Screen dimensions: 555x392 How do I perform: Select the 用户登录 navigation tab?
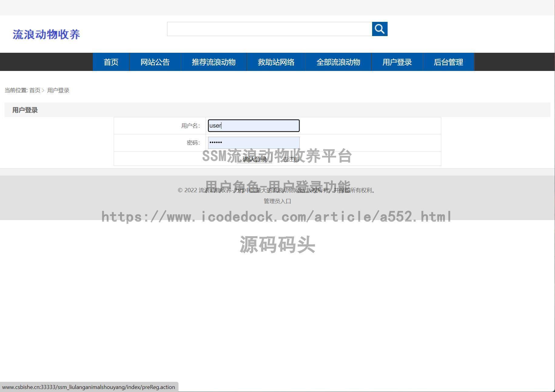[397, 62]
